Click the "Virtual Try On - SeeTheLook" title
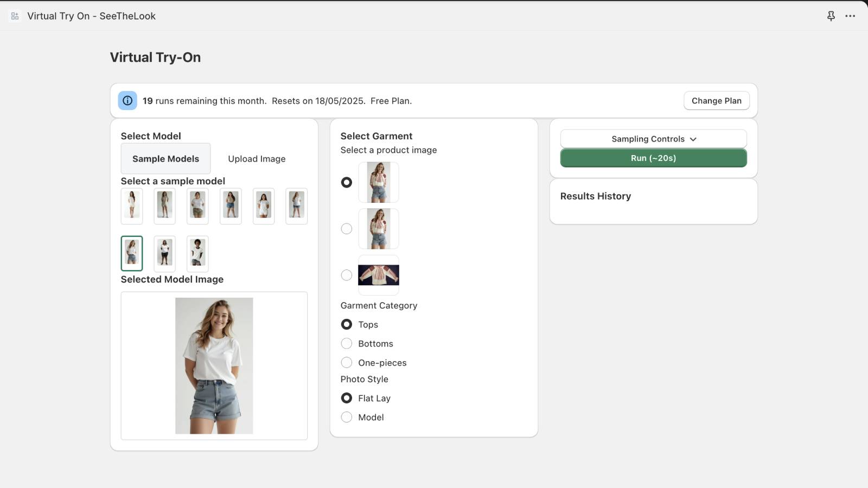The height and width of the screenshot is (488, 868). point(91,16)
